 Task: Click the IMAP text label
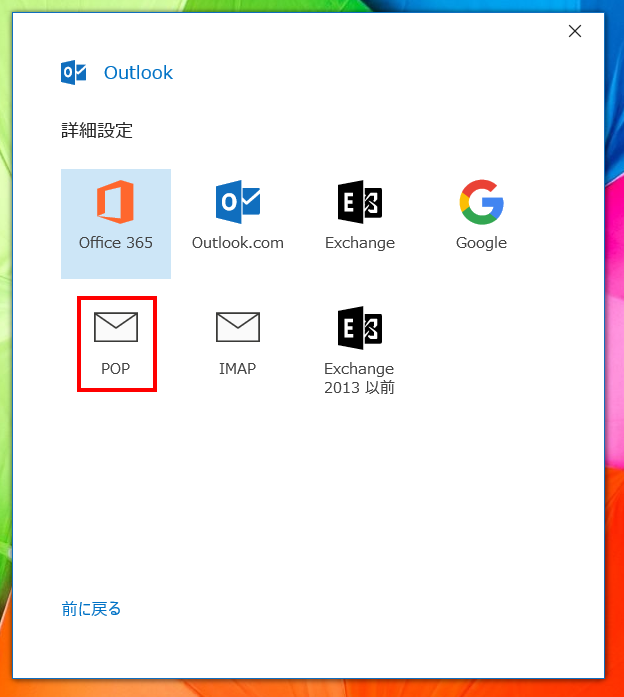point(237,368)
